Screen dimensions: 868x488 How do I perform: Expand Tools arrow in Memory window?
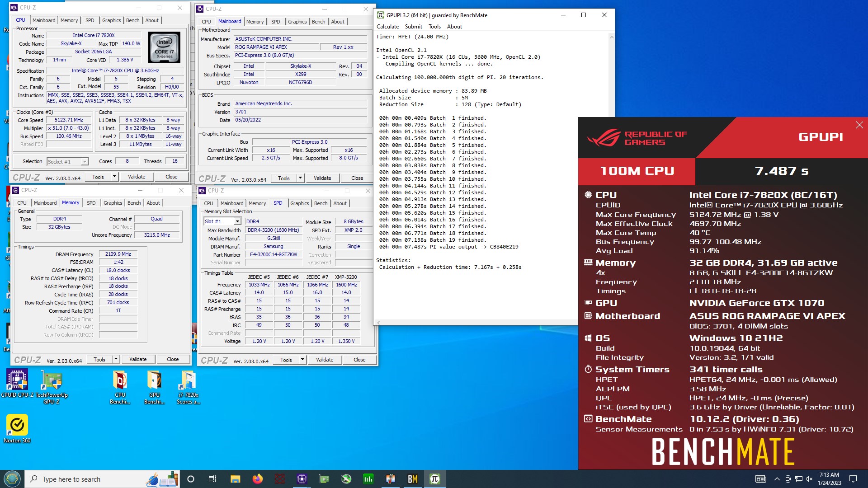point(116,359)
